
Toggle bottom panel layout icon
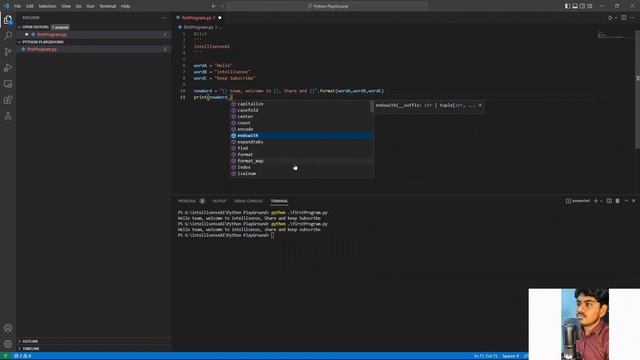click(575, 6)
